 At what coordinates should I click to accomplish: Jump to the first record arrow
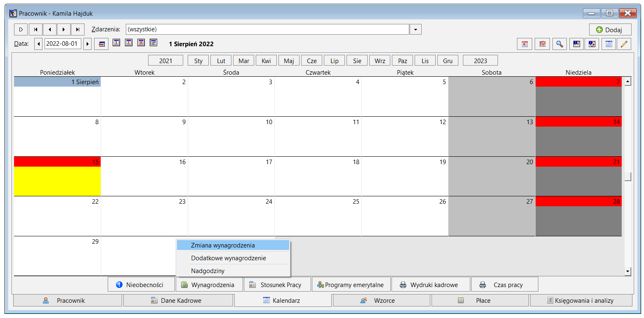point(35,29)
